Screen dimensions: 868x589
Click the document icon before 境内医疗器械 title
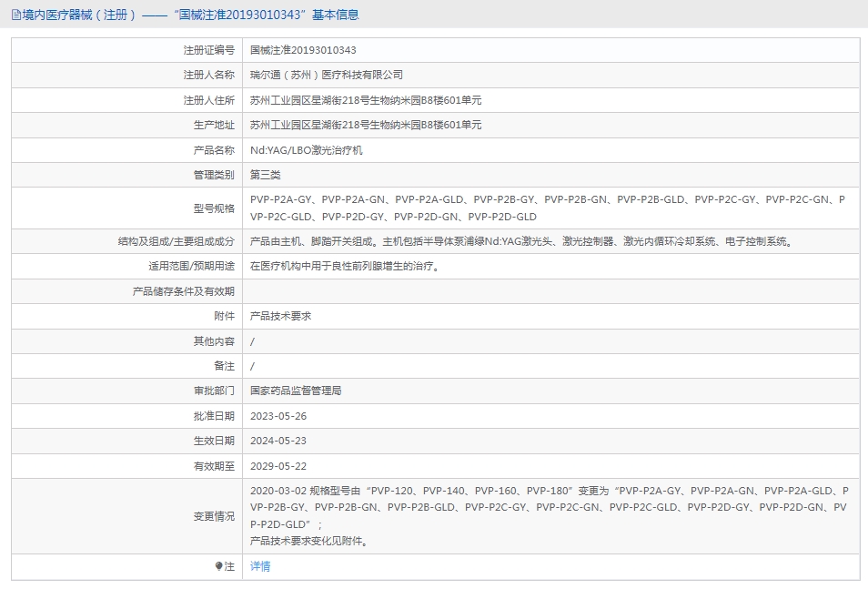16,15
